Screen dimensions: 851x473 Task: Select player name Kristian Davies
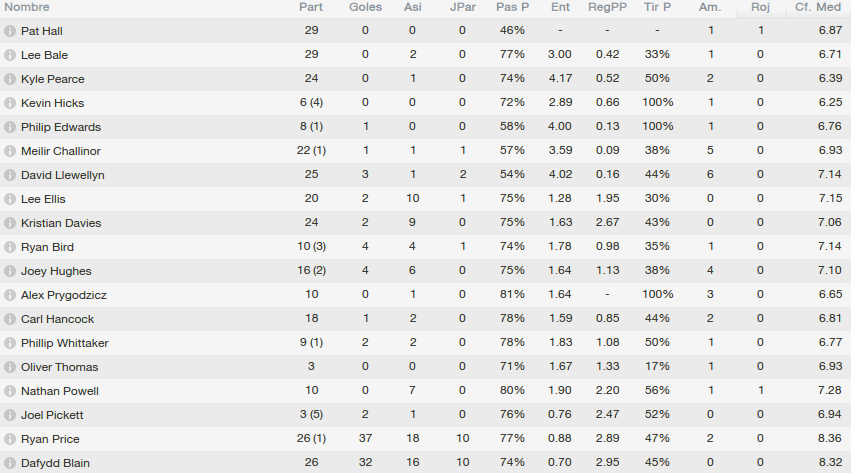click(x=61, y=223)
